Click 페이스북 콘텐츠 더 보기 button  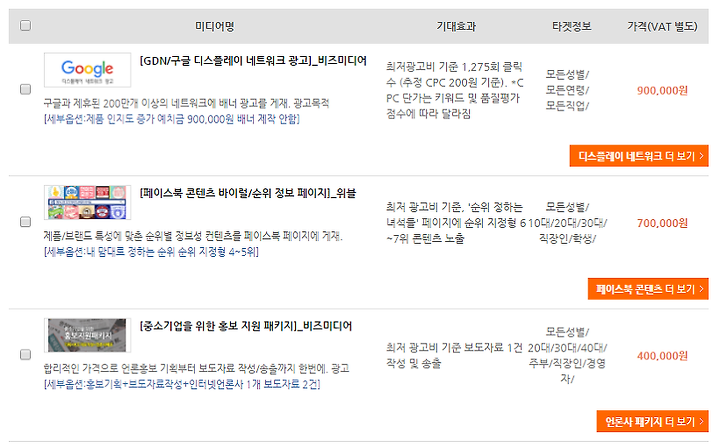tap(648, 289)
